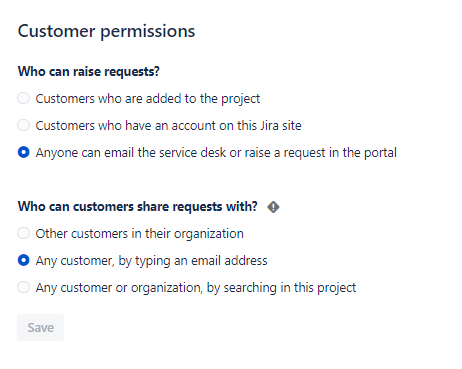Click the 'Who can customers share requests with?' heading
Screen dimensions: 462x369
pos(138,207)
